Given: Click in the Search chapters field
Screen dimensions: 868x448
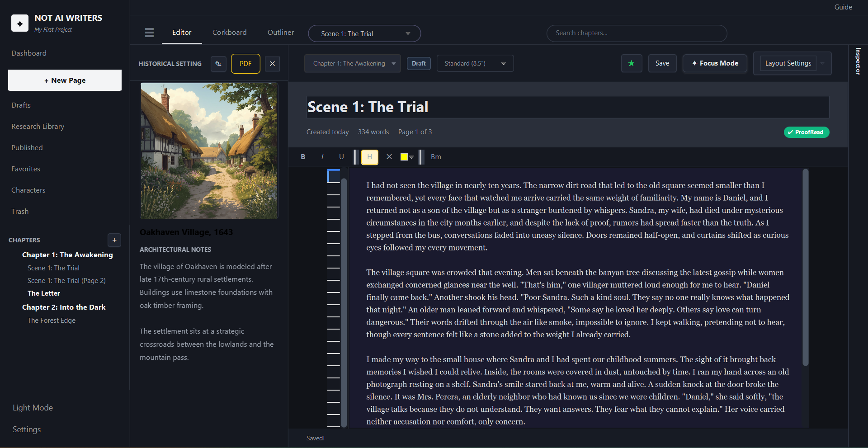Looking at the screenshot, I should 637,33.
